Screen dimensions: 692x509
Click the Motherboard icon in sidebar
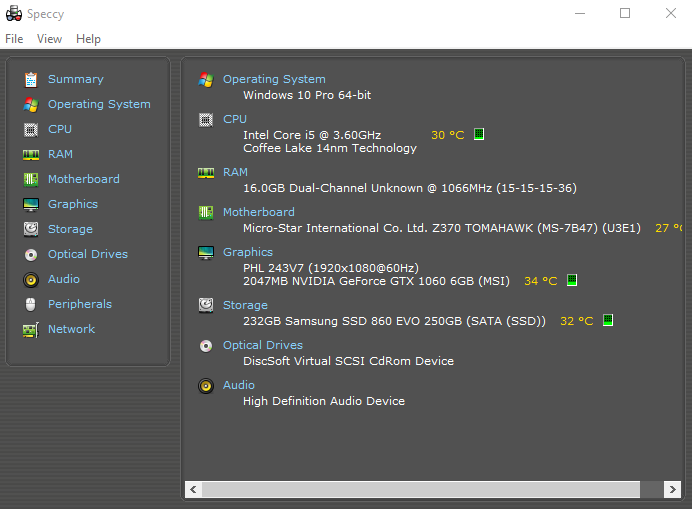coord(31,179)
